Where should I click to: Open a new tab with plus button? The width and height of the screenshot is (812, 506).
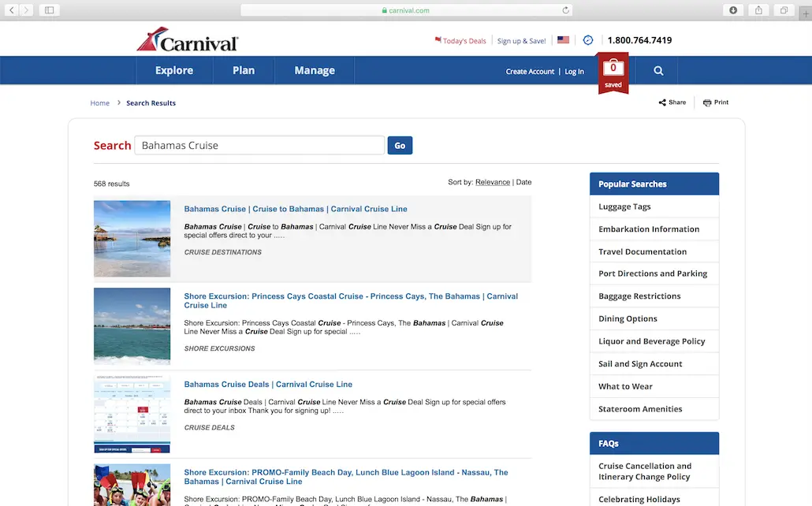[x=805, y=13]
